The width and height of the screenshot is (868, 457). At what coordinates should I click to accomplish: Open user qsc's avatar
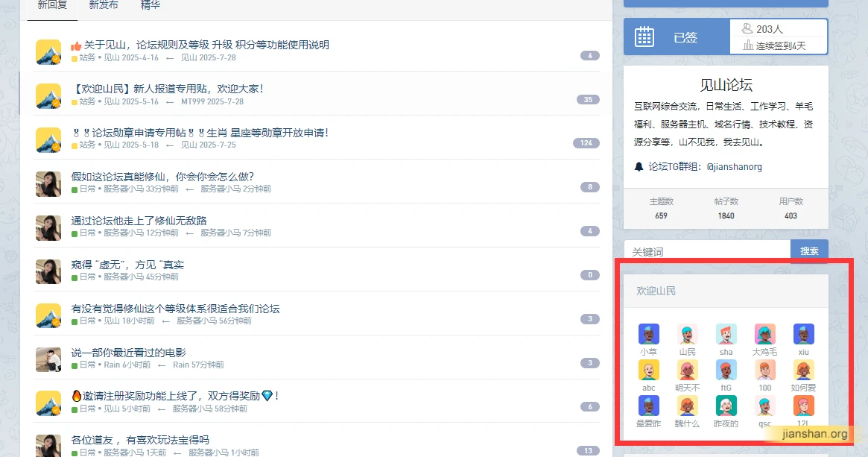click(x=765, y=406)
